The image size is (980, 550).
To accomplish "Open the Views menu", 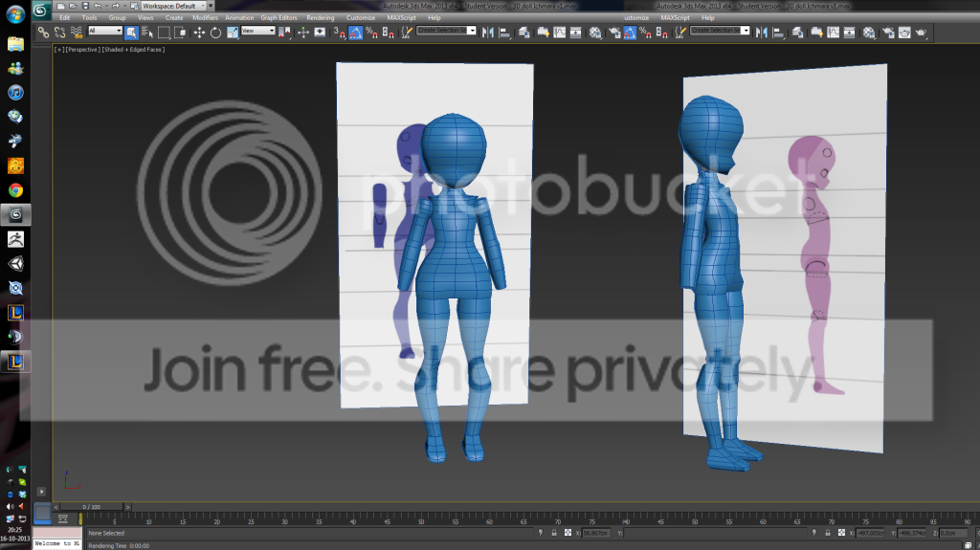I will [145, 17].
